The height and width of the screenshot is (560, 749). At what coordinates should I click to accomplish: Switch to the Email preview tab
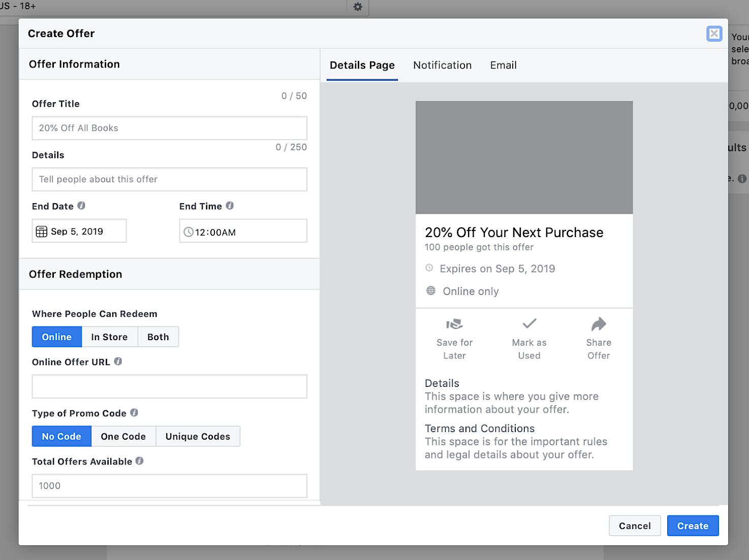pyautogui.click(x=503, y=65)
